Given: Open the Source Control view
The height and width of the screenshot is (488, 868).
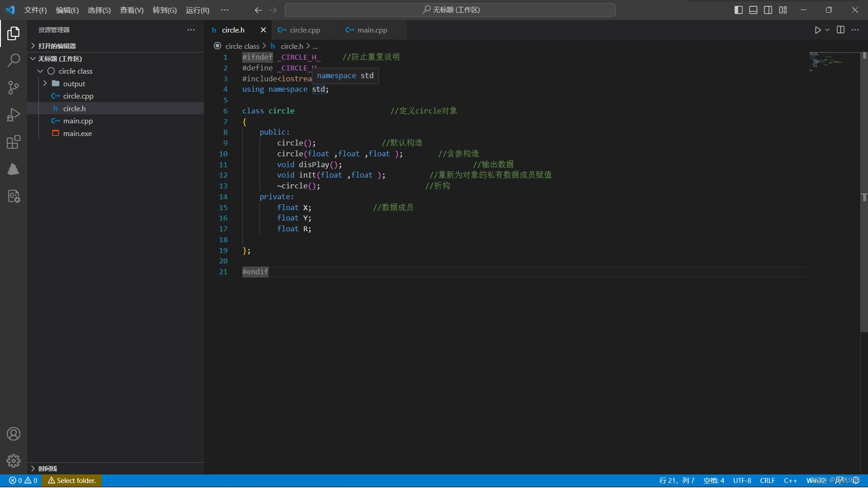Looking at the screenshot, I should [14, 88].
